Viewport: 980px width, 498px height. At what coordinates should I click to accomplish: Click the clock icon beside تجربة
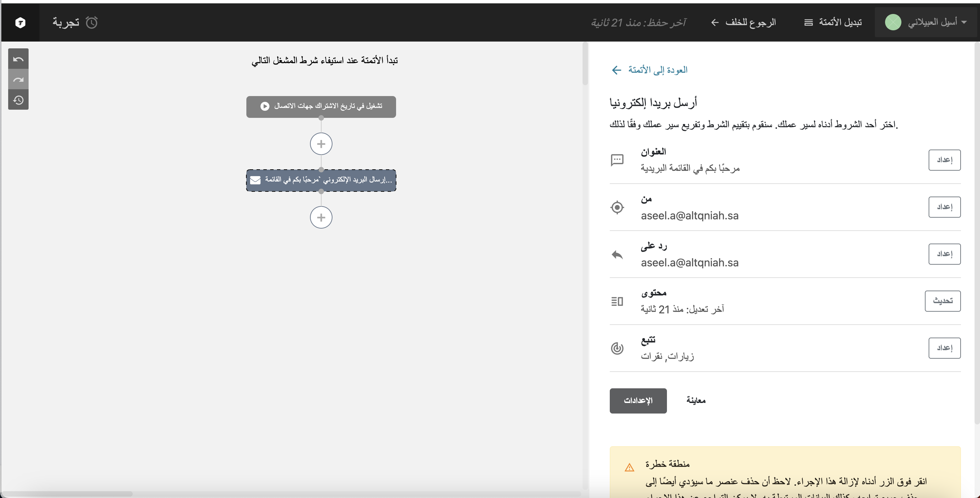click(x=92, y=23)
